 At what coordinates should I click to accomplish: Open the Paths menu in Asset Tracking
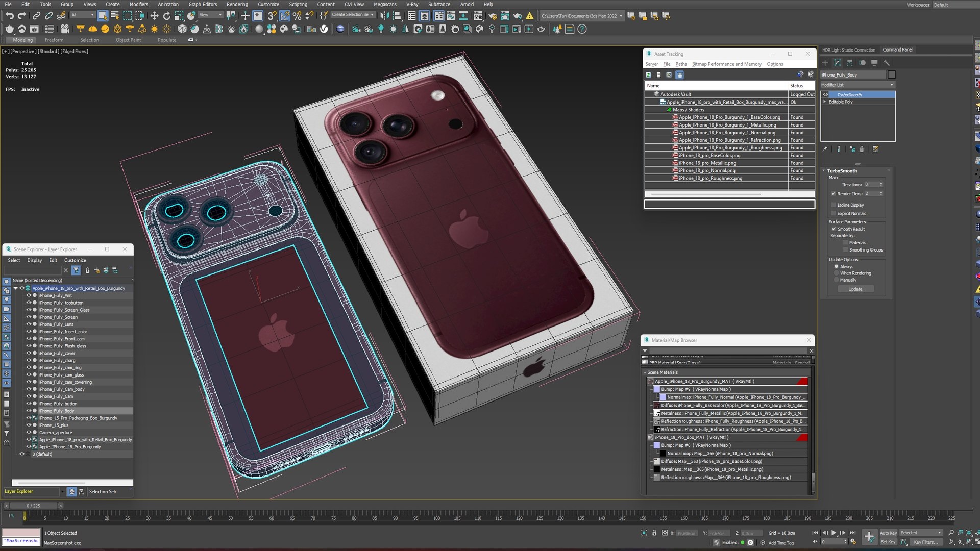pyautogui.click(x=681, y=64)
